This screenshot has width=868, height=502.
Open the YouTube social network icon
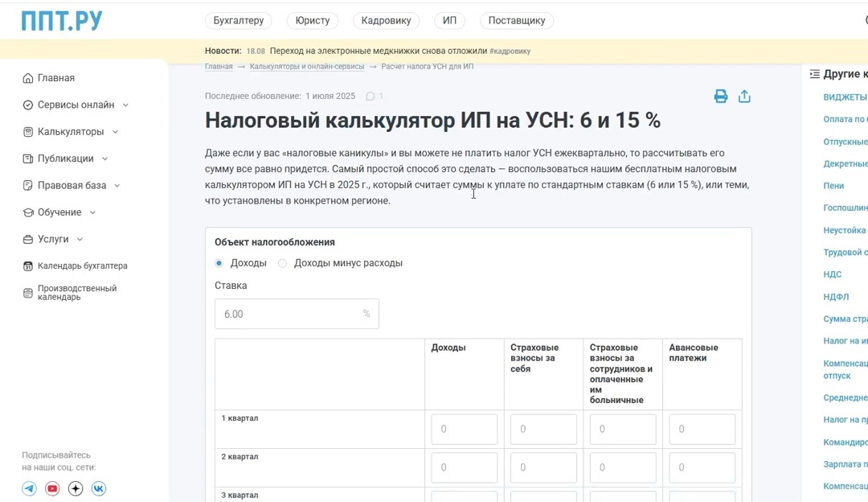point(52,488)
